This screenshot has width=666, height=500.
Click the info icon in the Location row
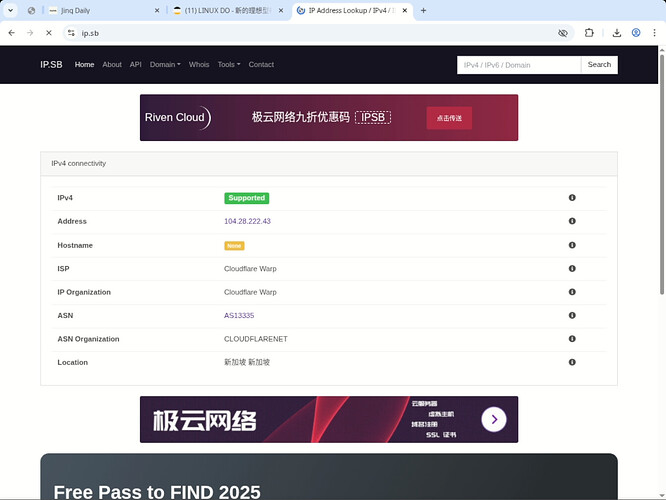tap(572, 362)
